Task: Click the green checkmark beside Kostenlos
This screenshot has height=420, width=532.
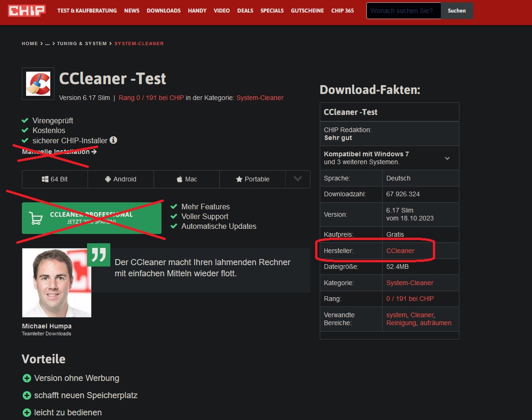Action: (25, 130)
